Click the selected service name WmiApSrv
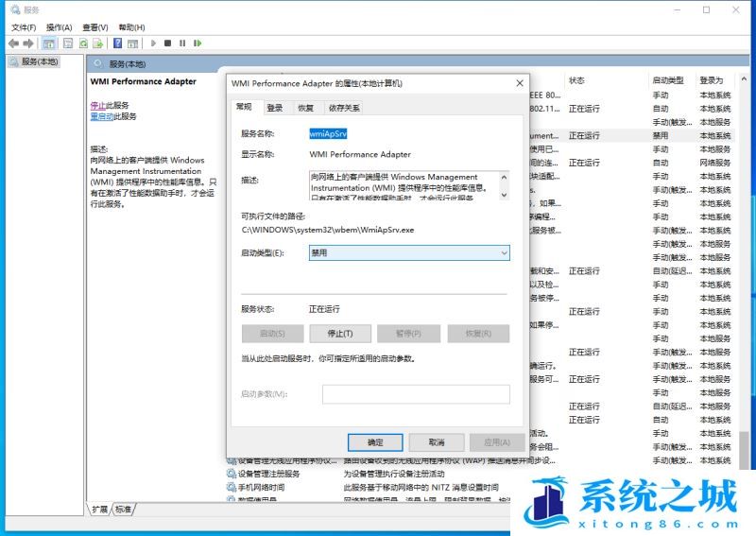Image resolution: width=756 pixels, height=536 pixels. [328, 133]
